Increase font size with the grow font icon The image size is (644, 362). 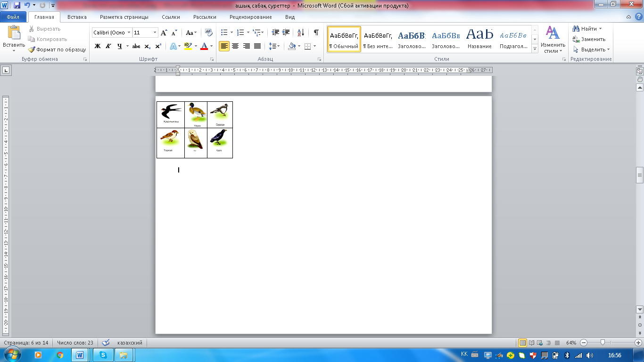pos(164,33)
